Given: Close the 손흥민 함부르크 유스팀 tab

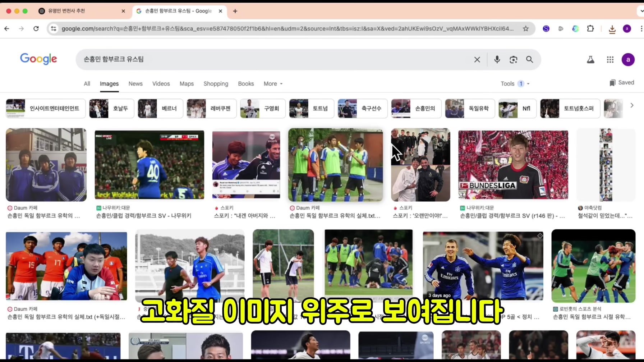Looking at the screenshot, I should click(x=220, y=11).
